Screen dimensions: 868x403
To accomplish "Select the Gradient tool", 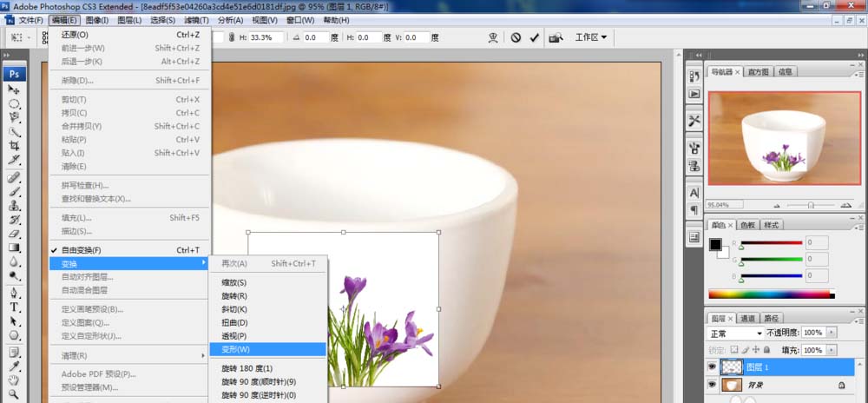I will pyautogui.click(x=14, y=248).
